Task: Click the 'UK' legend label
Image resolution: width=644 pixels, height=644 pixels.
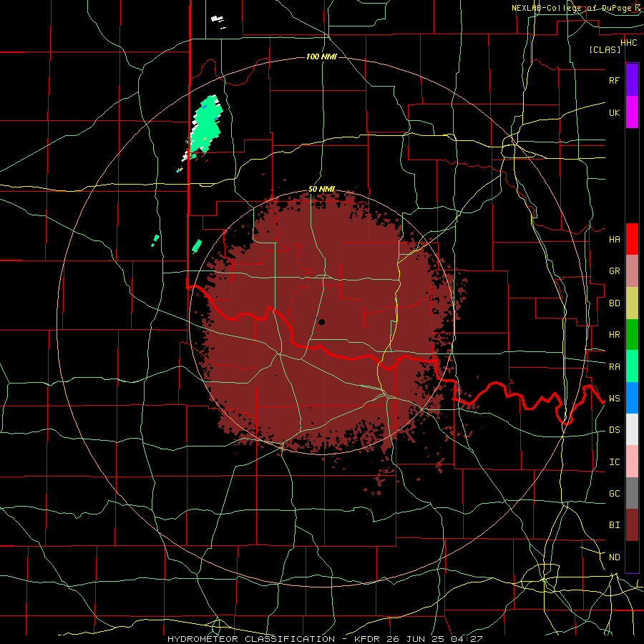Action: tap(614, 112)
